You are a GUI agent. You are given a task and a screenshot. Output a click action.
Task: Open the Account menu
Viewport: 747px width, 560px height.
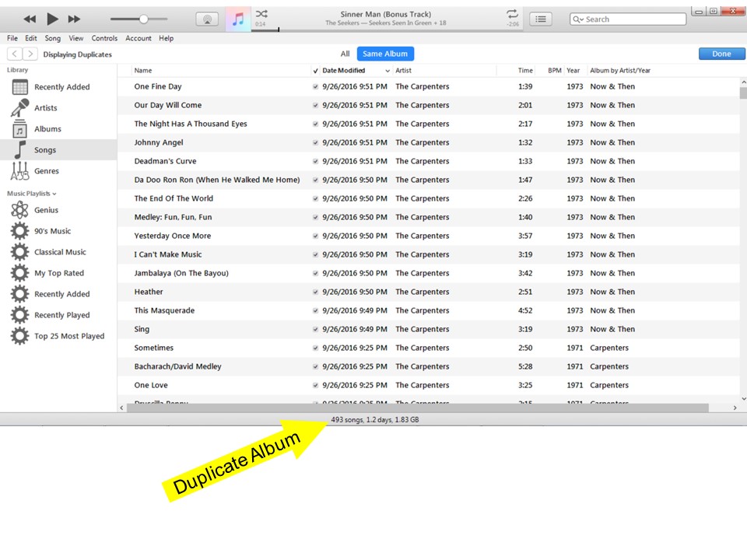139,38
